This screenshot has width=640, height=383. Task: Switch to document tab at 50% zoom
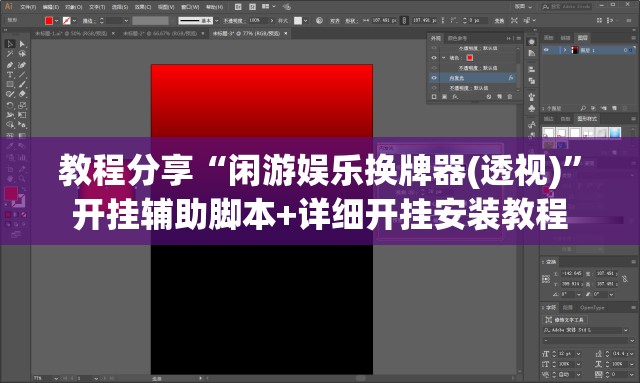[71, 33]
